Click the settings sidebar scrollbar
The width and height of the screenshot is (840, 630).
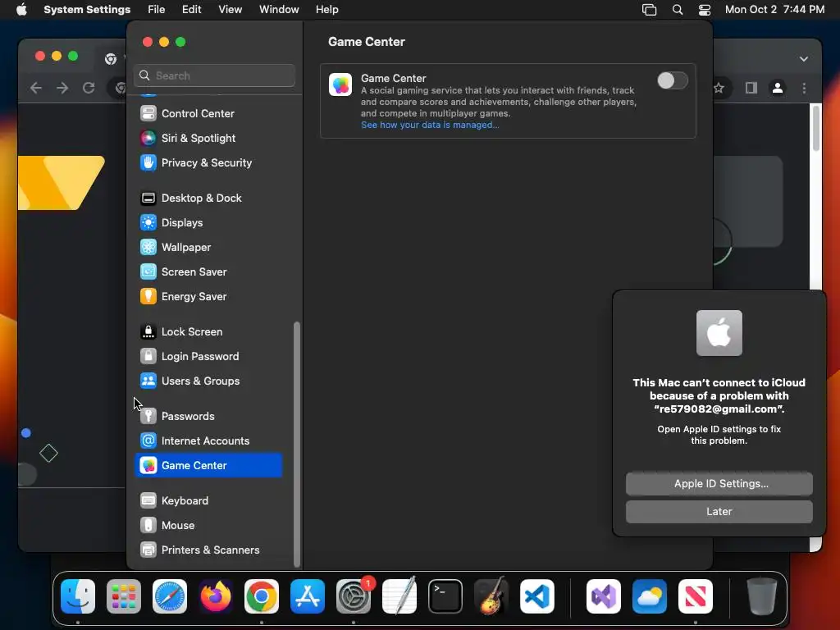297,444
